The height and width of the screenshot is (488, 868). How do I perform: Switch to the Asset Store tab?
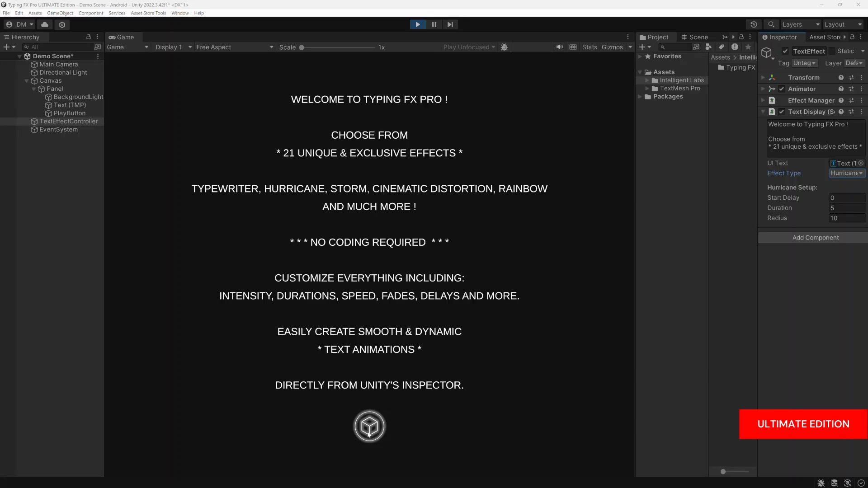coord(825,37)
